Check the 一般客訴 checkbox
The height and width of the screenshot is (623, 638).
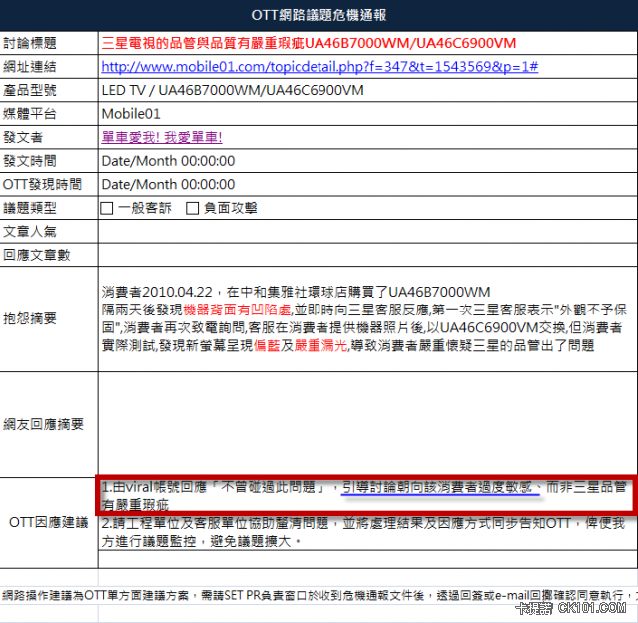click(107, 208)
